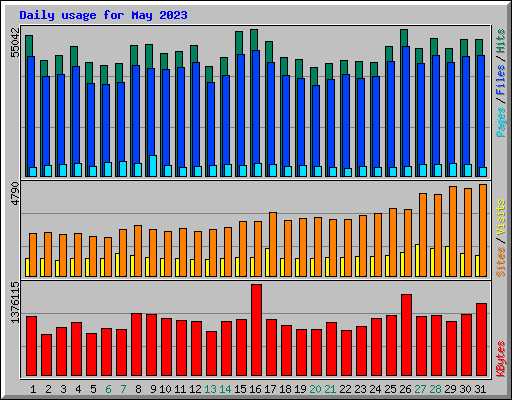512x400 pixels.
Task: Click the 4790 axis label
Action: coord(15,194)
